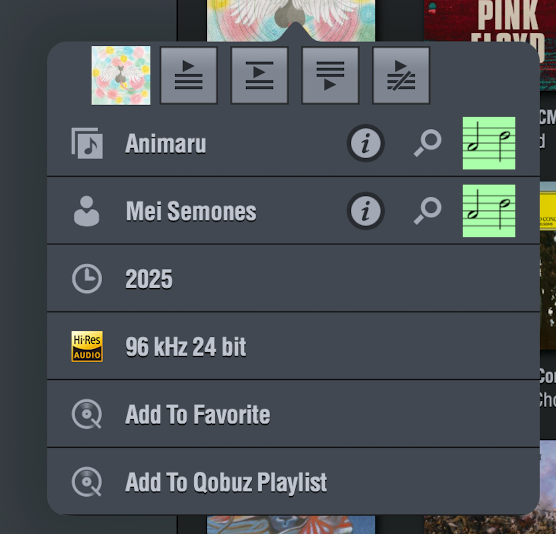Click green music note icon beside Mei Semones

[489, 211]
